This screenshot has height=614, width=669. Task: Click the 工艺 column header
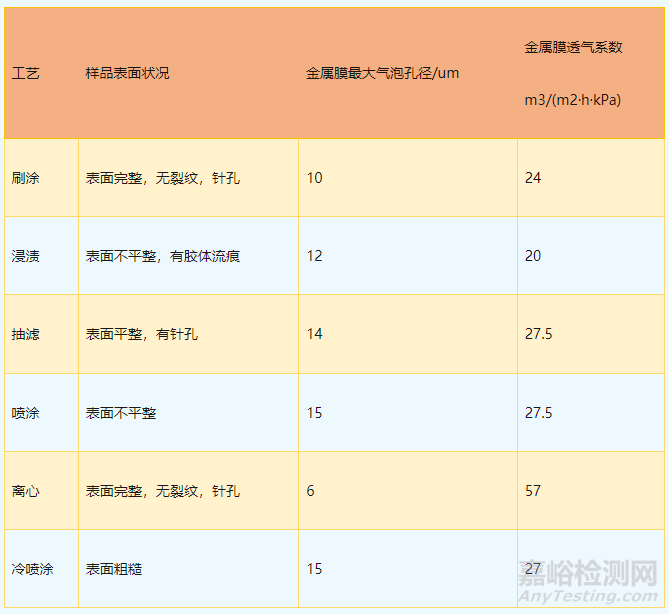26,74
